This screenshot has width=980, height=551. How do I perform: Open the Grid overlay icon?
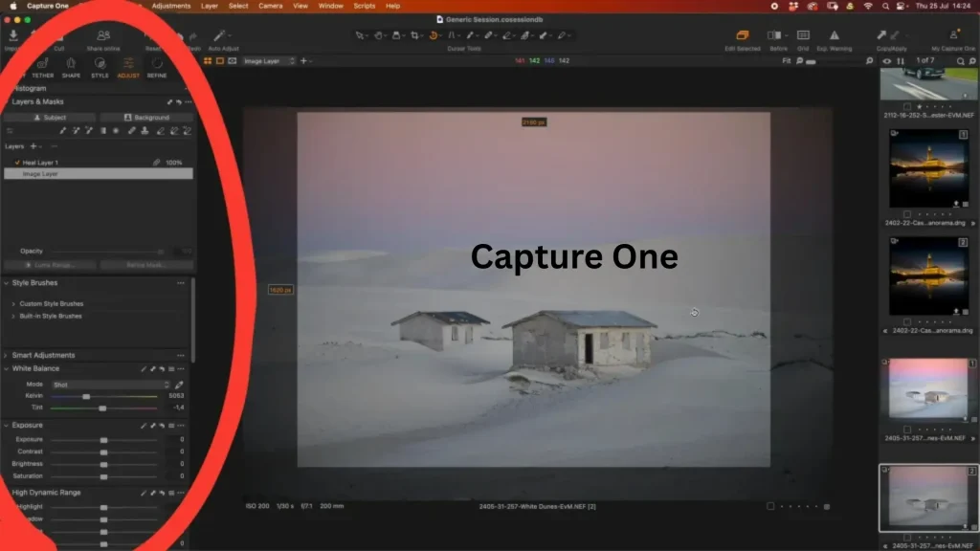click(803, 36)
